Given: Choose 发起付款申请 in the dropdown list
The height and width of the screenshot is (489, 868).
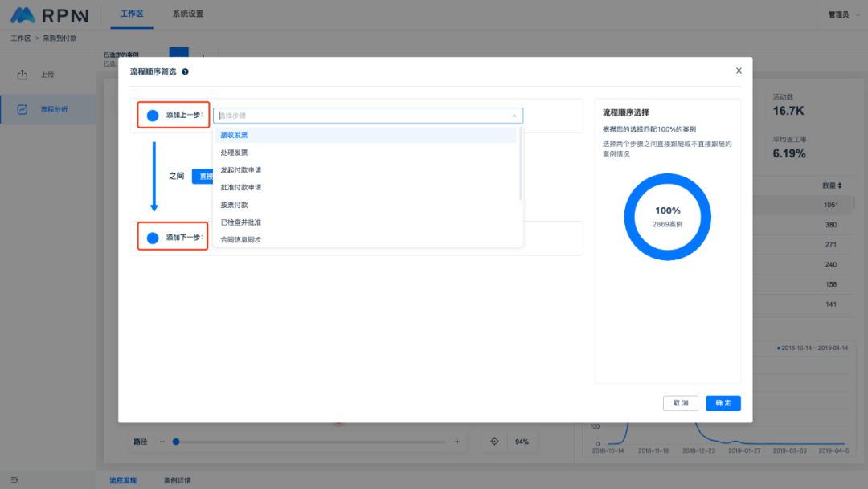Looking at the screenshot, I should pyautogui.click(x=241, y=170).
